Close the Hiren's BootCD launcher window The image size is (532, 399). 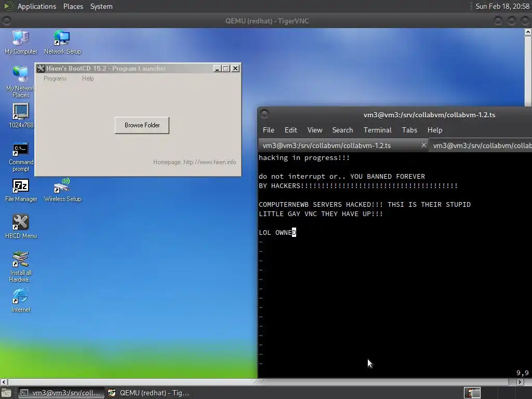pyautogui.click(x=235, y=69)
